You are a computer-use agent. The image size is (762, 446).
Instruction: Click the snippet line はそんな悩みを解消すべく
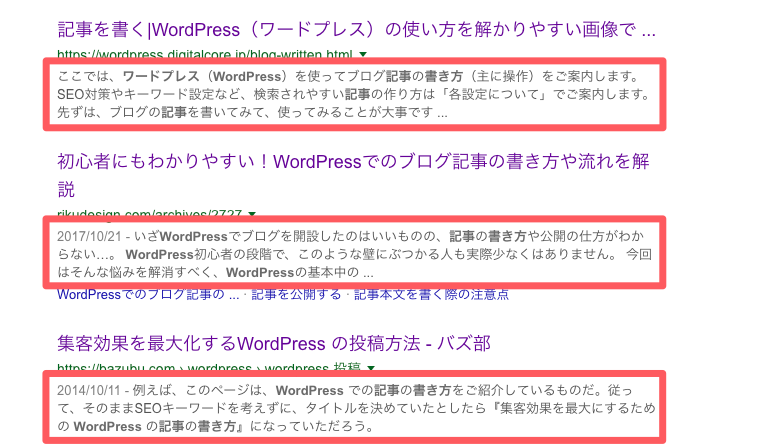(215, 273)
